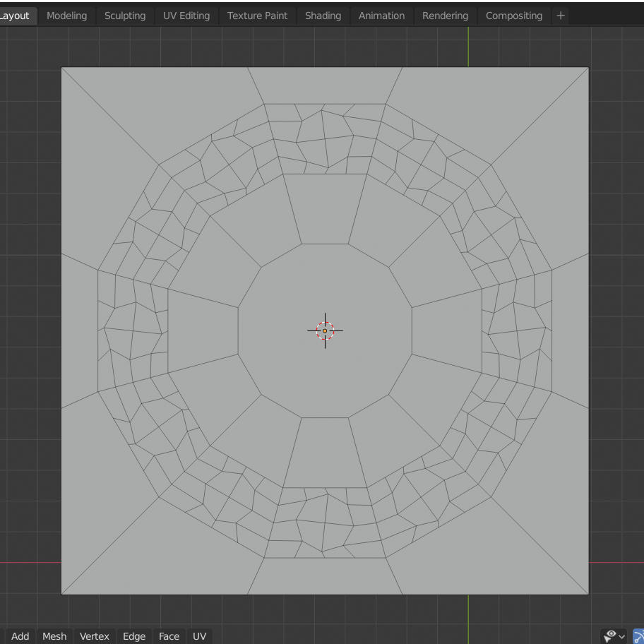The image size is (644, 644).
Task: Open the Rendering workspace tab
Action: click(445, 16)
